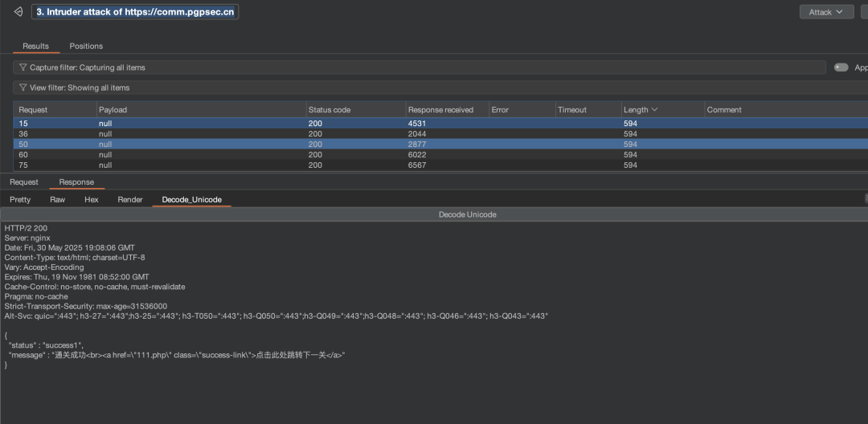
Task: Select the Hex view tab
Action: coord(92,200)
